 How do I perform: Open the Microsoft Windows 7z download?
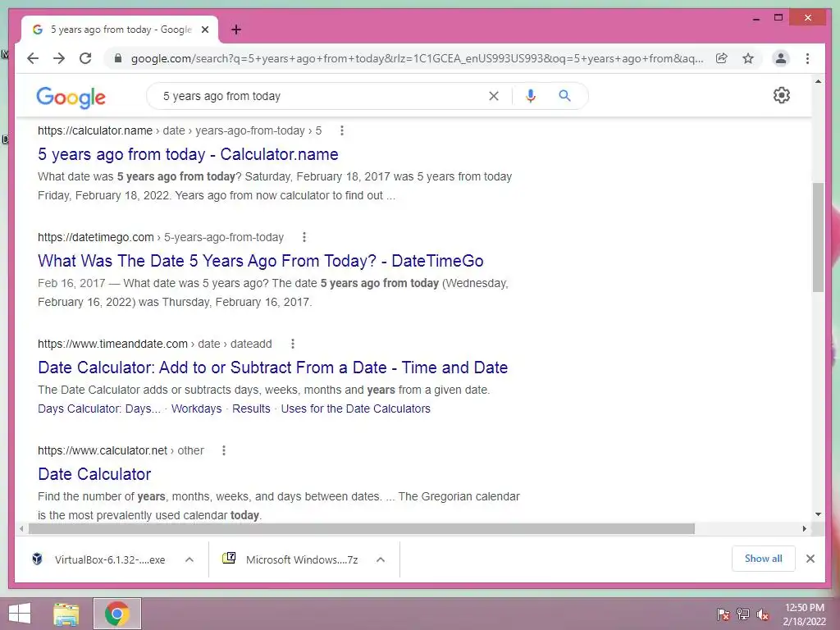pyautogui.click(x=290, y=559)
